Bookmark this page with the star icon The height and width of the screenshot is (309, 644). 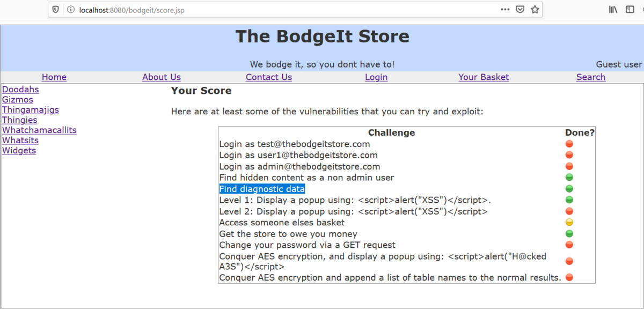point(535,10)
